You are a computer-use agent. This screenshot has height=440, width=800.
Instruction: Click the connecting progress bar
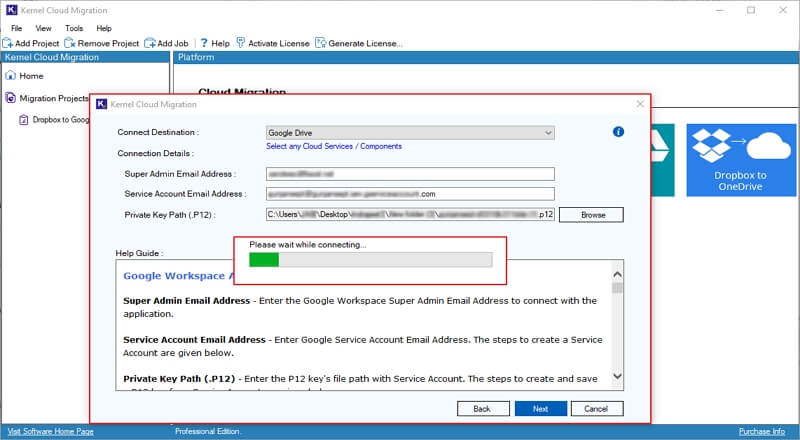[370, 259]
